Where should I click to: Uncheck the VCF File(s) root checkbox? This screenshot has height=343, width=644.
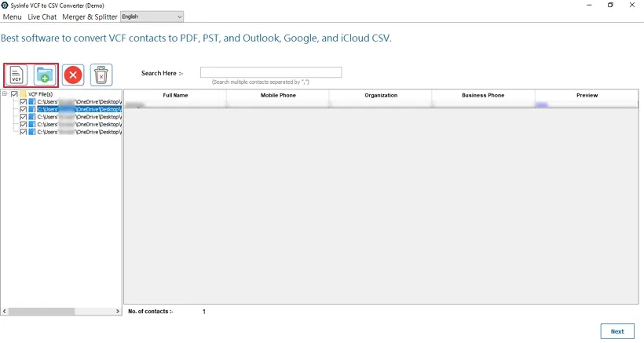pyautogui.click(x=14, y=94)
